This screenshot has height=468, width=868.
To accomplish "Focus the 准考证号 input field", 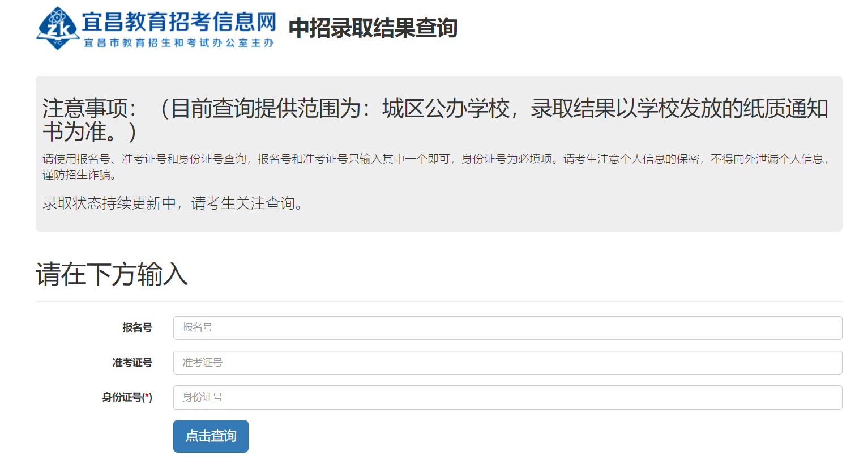I will click(507, 363).
